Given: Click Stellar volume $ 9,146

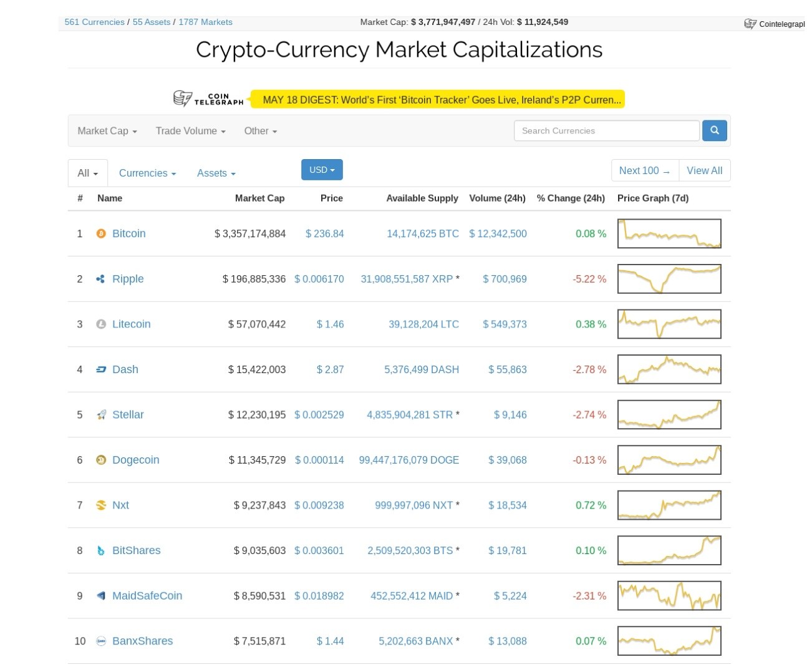Looking at the screenshot, I should point(510,414).
